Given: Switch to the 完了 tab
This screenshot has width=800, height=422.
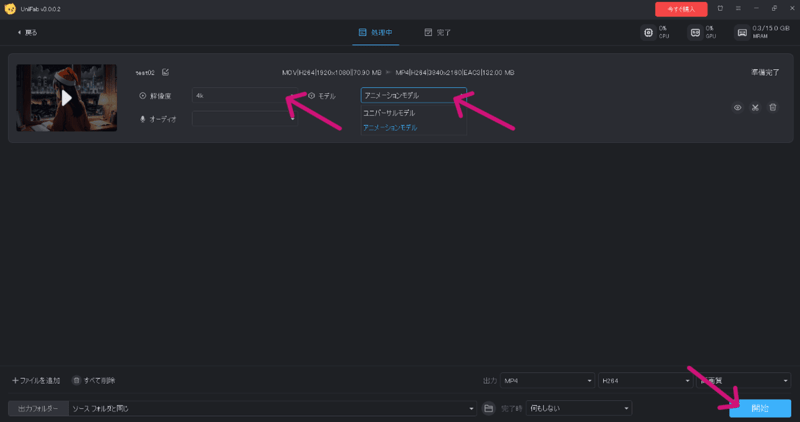Looking at the screenshot, I should [438, 33].
